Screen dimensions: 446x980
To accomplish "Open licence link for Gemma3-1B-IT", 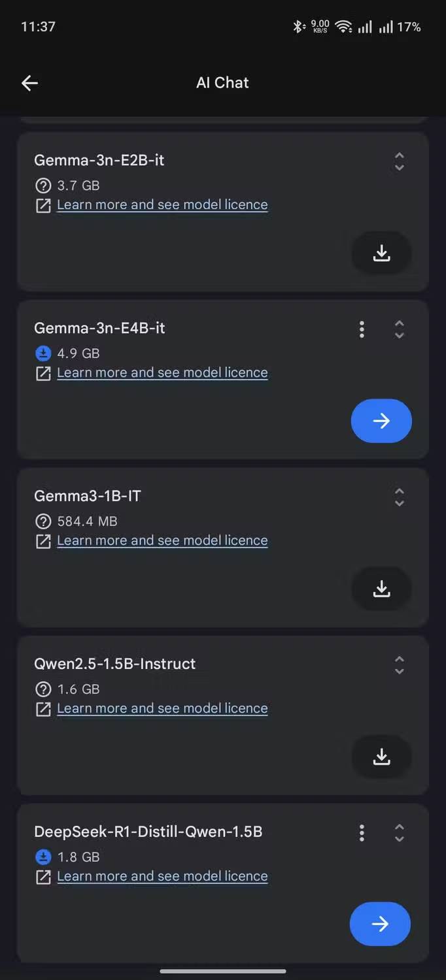I will (x=162, y=540).
